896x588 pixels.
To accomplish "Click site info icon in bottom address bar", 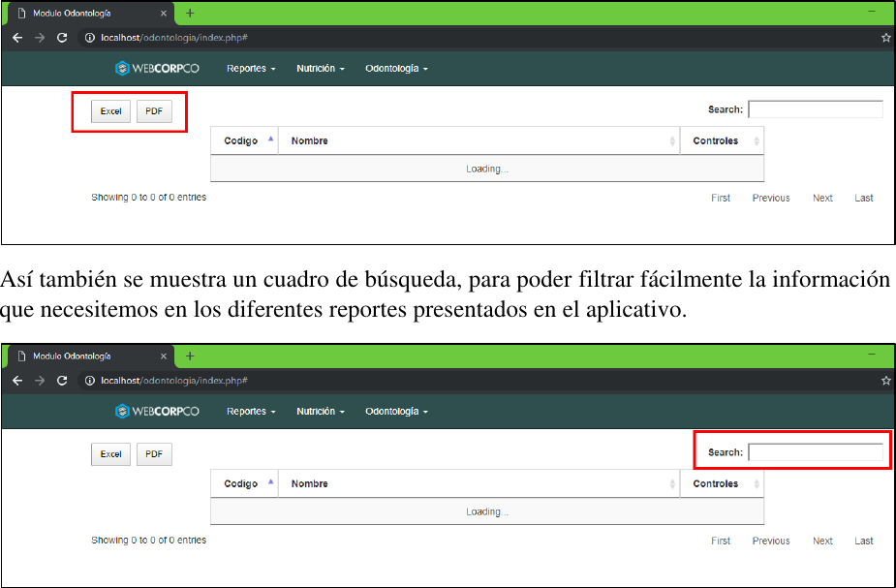I will point(90,381).
